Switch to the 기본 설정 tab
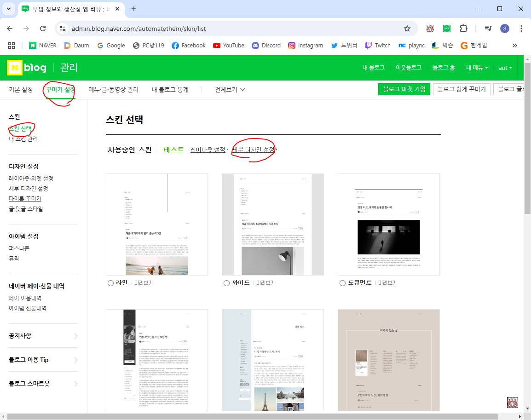This screenshot has height=420, width=531. [21, 90]
